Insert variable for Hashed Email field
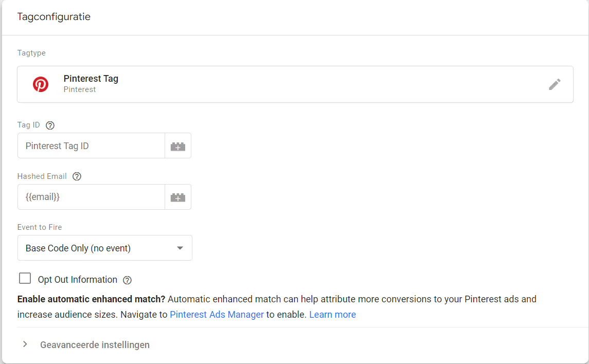 coord(178,197)
